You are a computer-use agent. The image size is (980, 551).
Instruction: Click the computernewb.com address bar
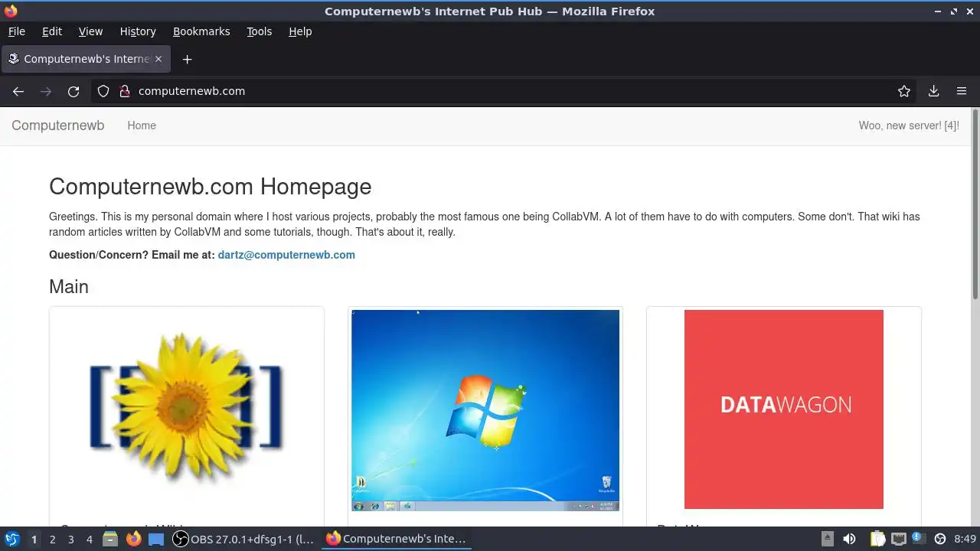pos(505,91)
